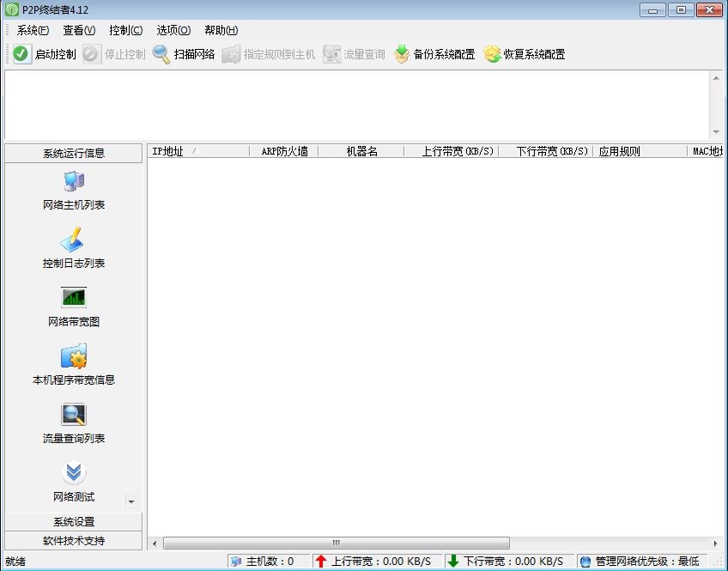
Task: Click the sidebar scroll down arrow
Action: [x=131, y=501]
